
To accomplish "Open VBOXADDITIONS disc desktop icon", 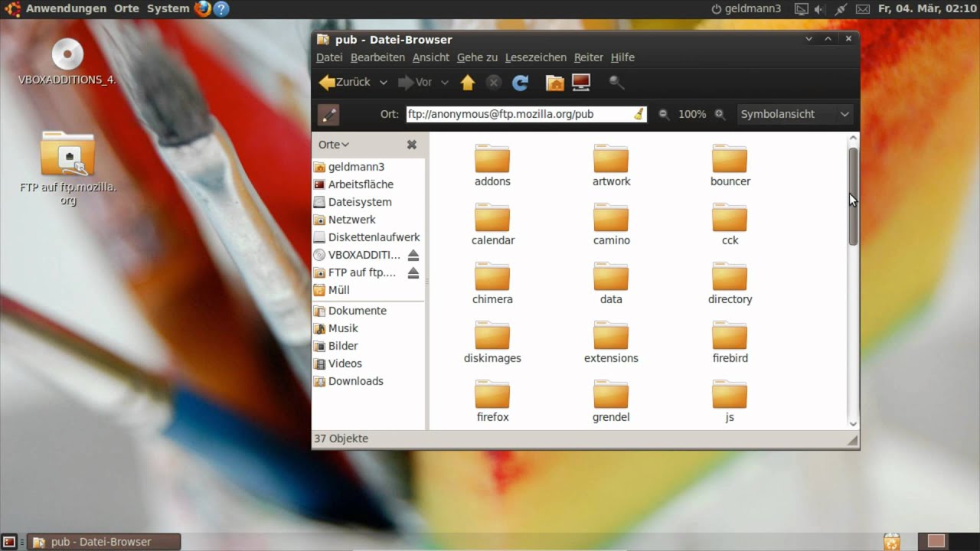I will point(67,61).
